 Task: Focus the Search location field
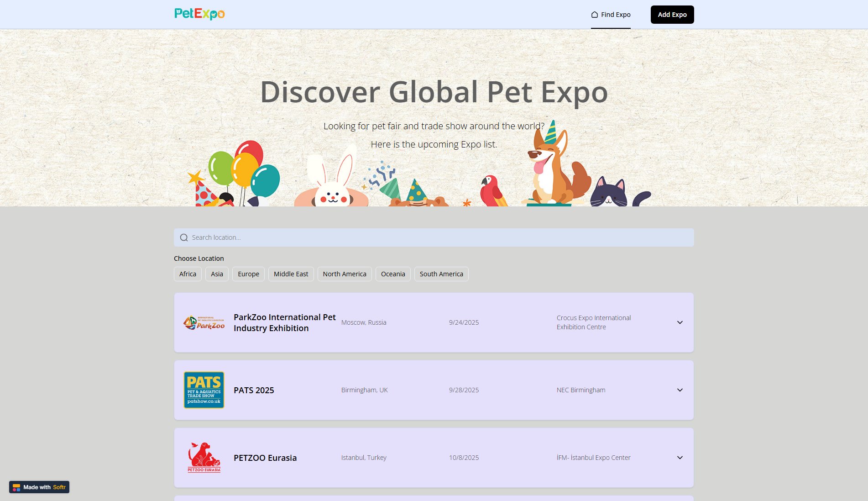pos(434,237)
